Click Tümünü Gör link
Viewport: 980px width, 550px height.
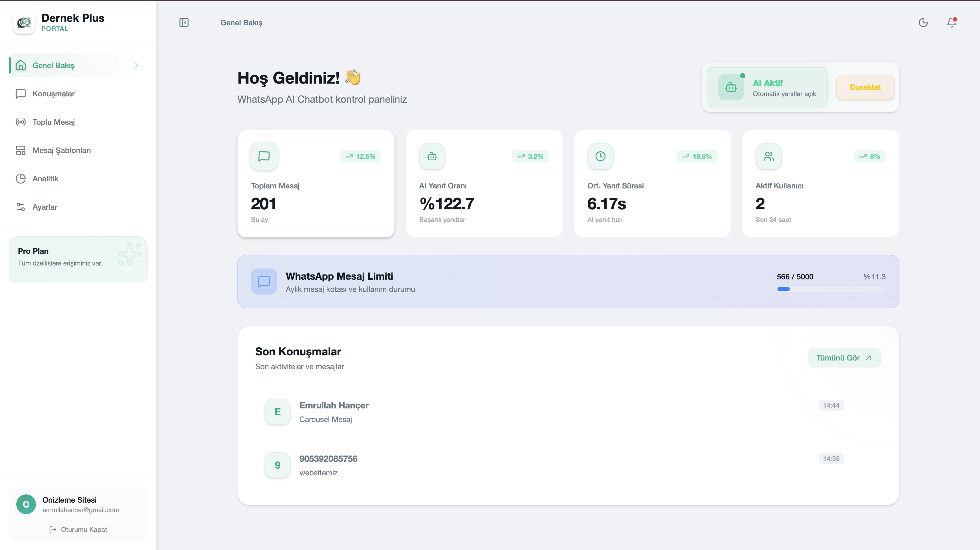[x=844, y=358]
